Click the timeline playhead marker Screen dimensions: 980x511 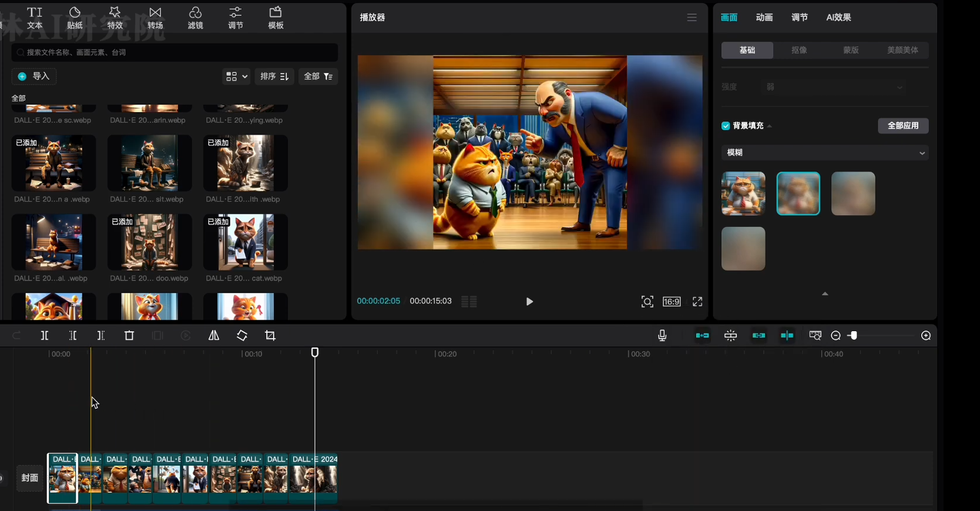315,352
